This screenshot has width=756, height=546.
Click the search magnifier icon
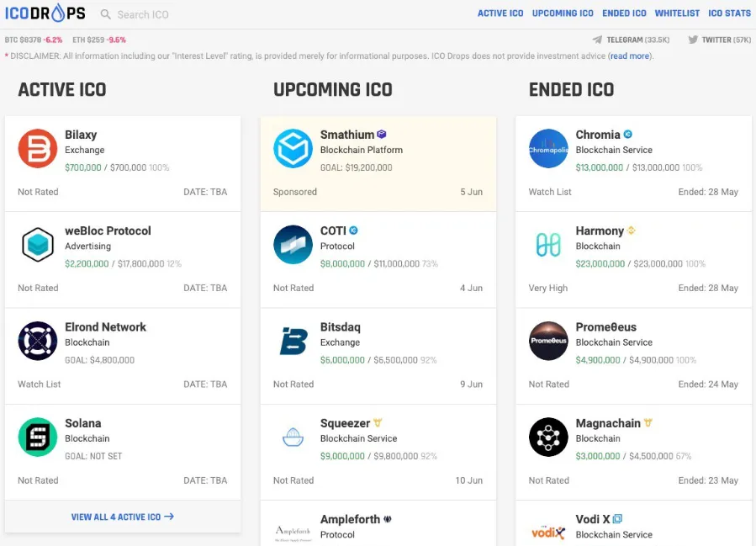click(x=106, y=14)
